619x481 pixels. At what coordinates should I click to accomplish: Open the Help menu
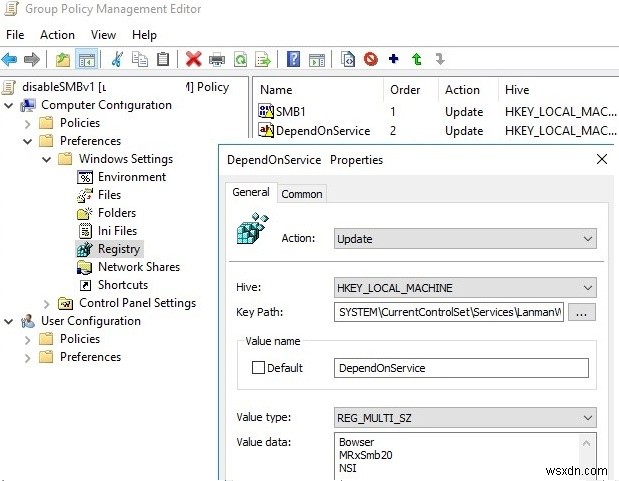(144, 35)
